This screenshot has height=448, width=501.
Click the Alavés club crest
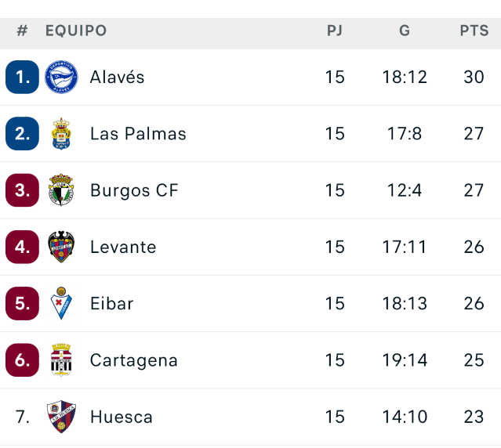pos(61,77)
